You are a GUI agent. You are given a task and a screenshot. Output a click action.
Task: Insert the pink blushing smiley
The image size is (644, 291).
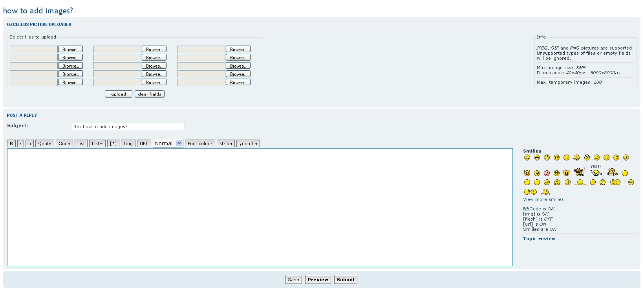tap(547, 173)
